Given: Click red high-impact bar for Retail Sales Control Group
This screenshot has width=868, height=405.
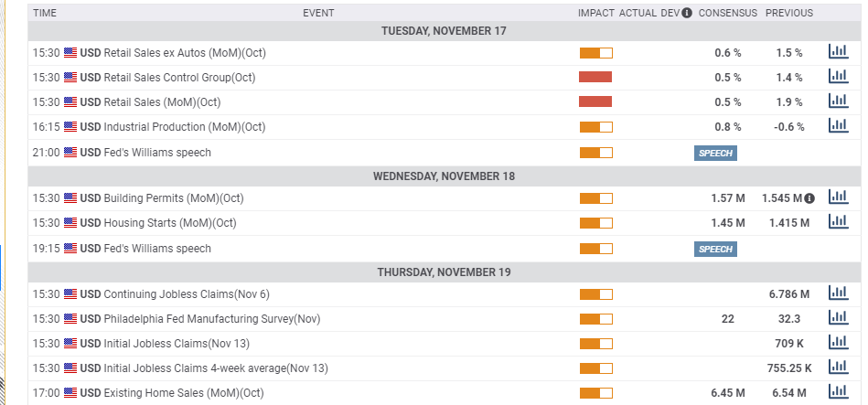Looking at the screenshot, I should (595, 77).
